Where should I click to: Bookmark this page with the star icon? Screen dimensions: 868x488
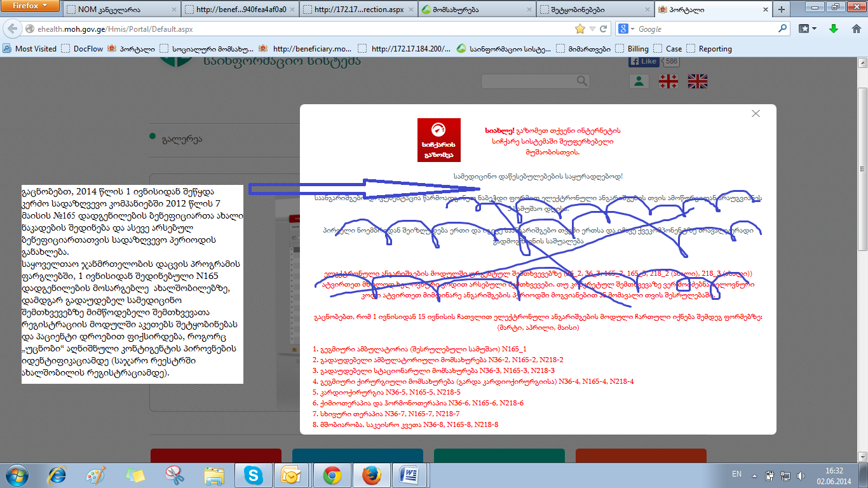click(x=580, y=29)
